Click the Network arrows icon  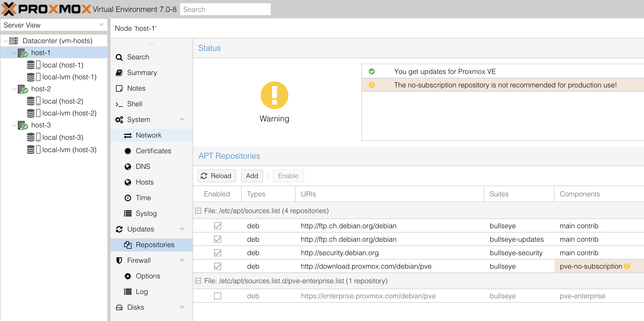tap(128, 135)
